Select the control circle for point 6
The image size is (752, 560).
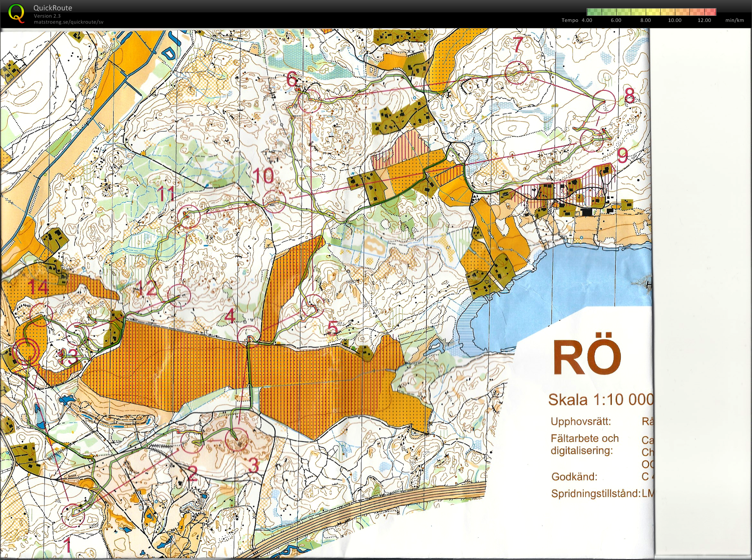click(x=309, y=101)
